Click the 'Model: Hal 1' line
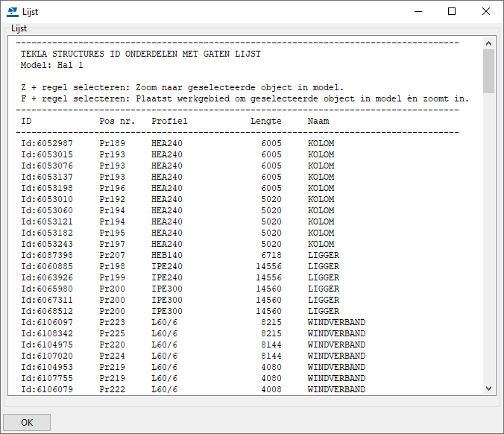The height and width of the screenshot is (434, 504). click(52, 66)
